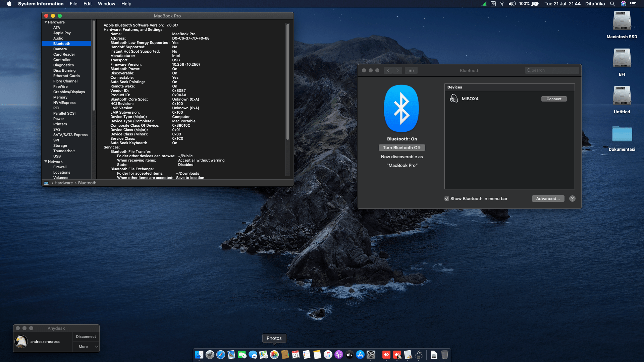This screenshot has height=362, width=644.
Task: Expand the More dropdown in Anydesk window
Action: (x=86, y=347)
